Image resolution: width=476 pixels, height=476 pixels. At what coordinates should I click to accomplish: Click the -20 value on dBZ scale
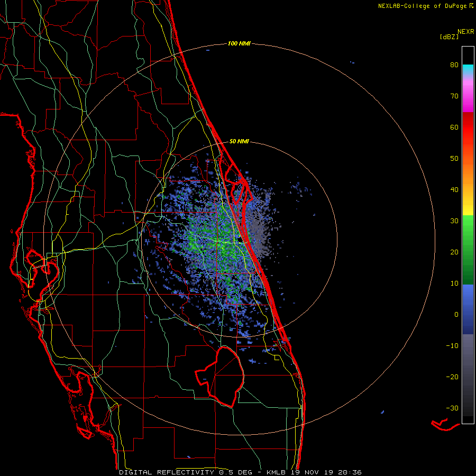tap(452, 377)
